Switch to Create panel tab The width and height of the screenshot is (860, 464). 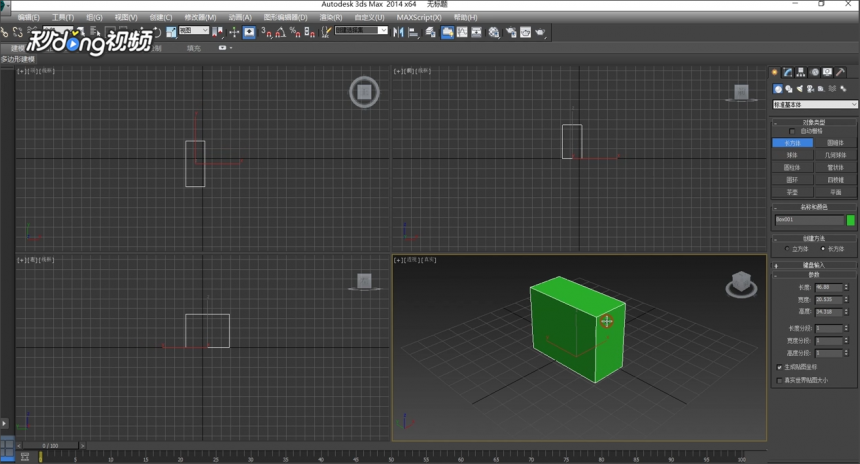point(775,72)
